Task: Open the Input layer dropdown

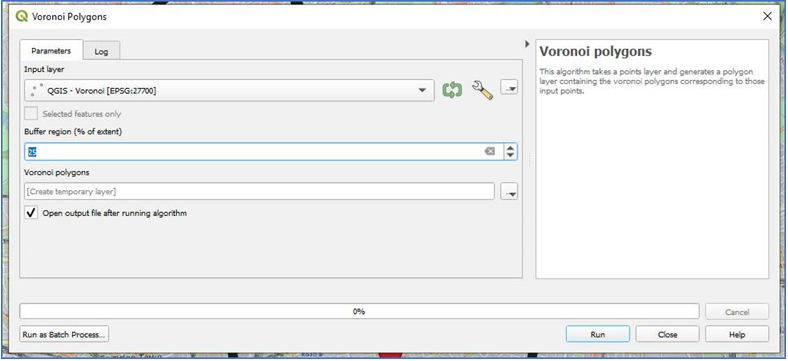Action: [230, 91]
